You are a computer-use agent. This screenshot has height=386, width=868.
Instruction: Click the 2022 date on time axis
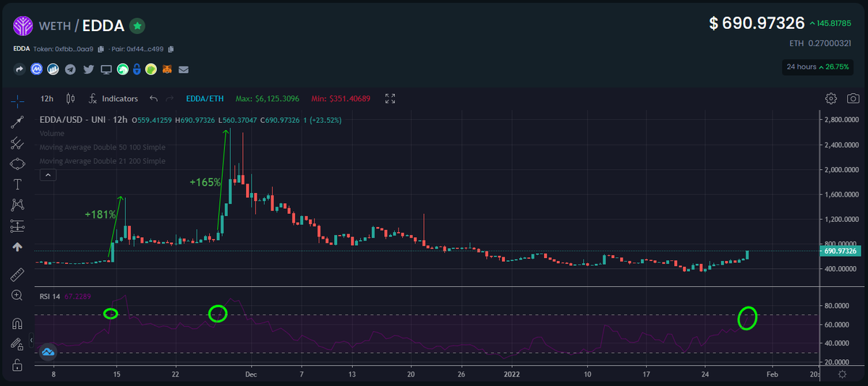point(511,374)
